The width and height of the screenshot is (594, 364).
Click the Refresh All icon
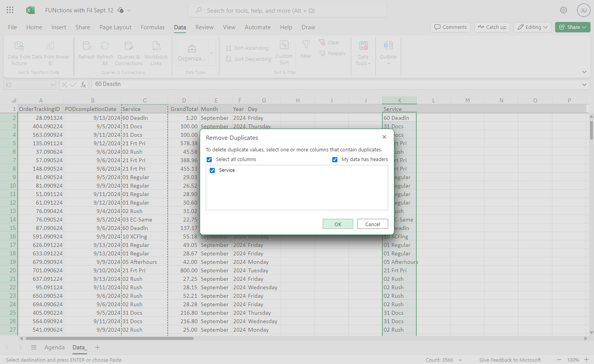[x=105, y=46]
